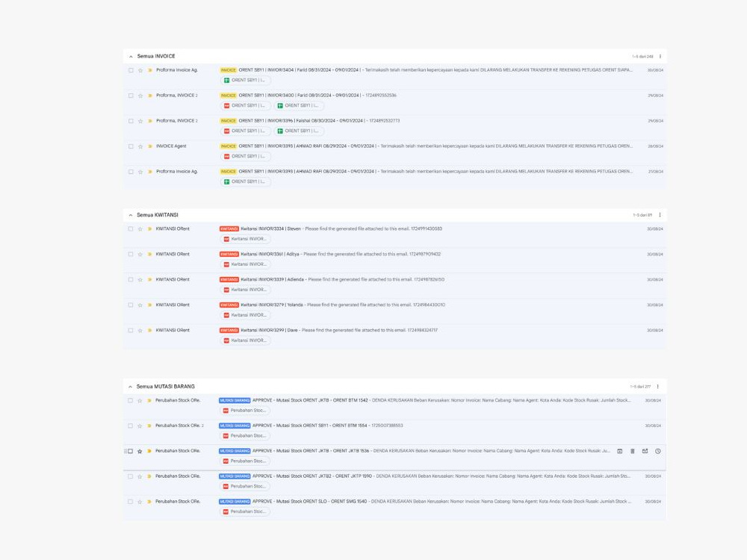
Task: Collapse the Semua KWITANSI section
Action: (x=131, y=215)
